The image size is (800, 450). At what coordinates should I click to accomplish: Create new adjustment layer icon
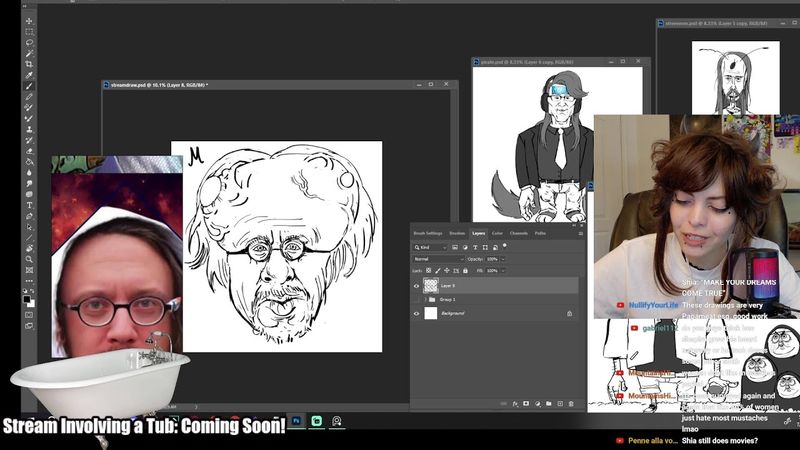[x=537, y=404]
